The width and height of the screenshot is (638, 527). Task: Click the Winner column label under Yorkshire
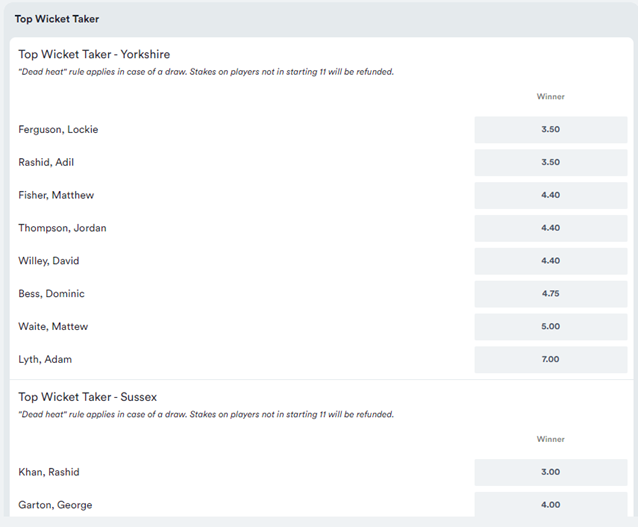[551, 96]
